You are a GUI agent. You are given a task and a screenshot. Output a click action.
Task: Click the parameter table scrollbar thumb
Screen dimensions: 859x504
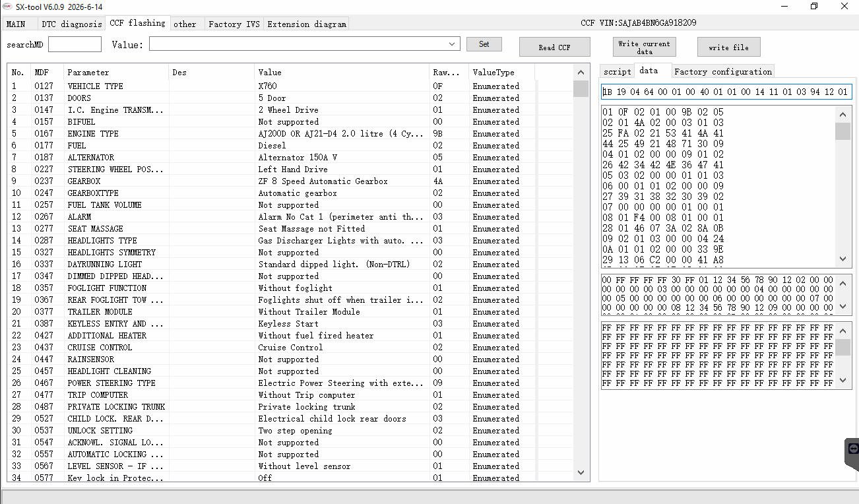[x=581, y=88]
